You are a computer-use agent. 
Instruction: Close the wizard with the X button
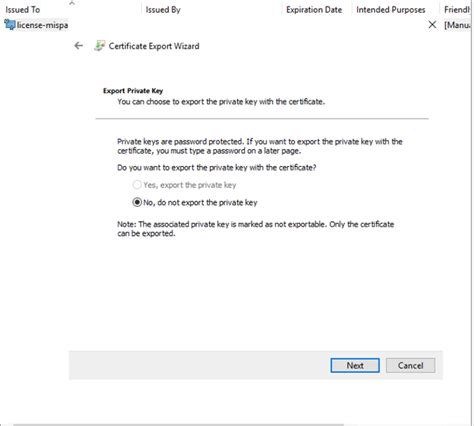pyautogui.click(x=432, y=25)
